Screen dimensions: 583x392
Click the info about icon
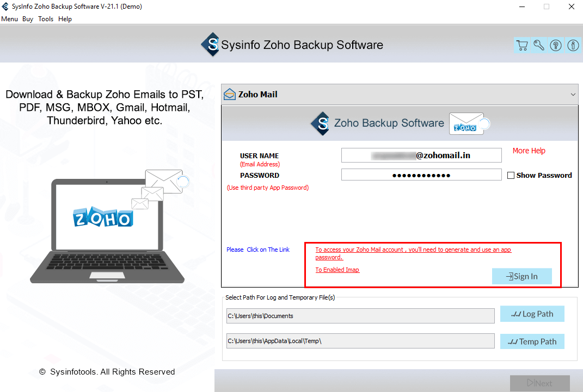573,45
